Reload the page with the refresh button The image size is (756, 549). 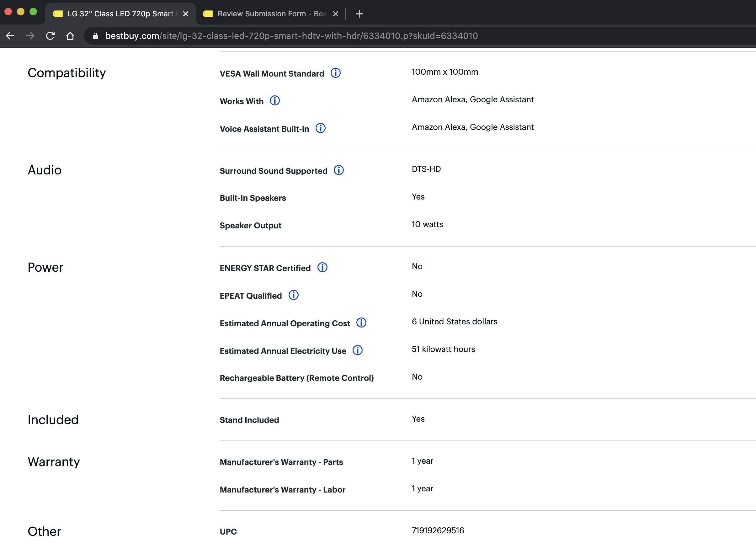[x=50, y=36]
